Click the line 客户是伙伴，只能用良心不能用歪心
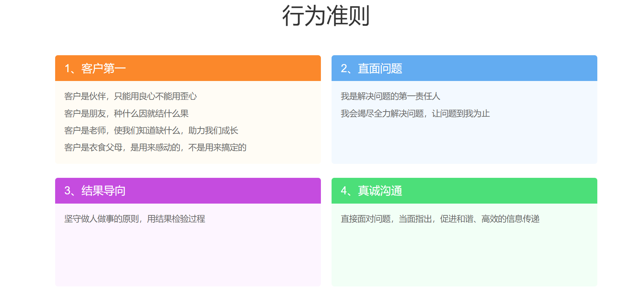This screenshot has height=296, width=644. 130,96
